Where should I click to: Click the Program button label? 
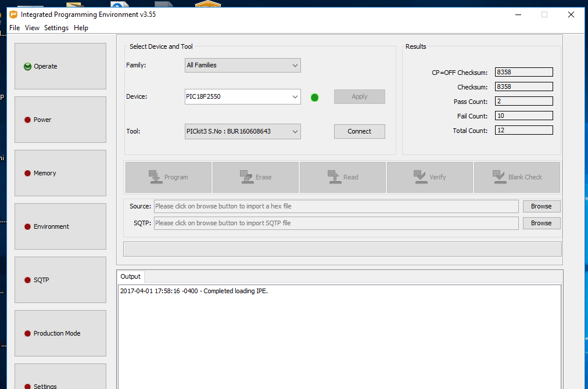[x=176, y=177]
